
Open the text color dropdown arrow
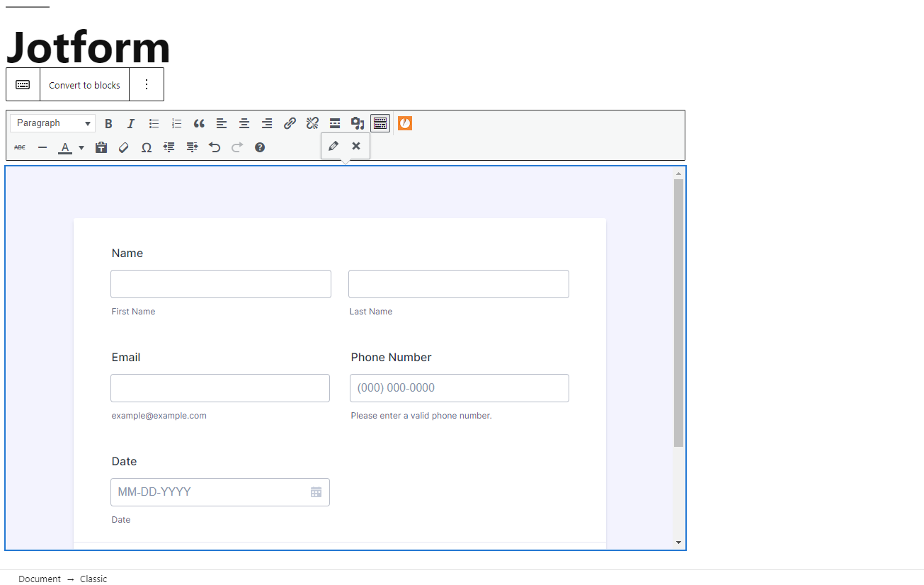[81, 147]
